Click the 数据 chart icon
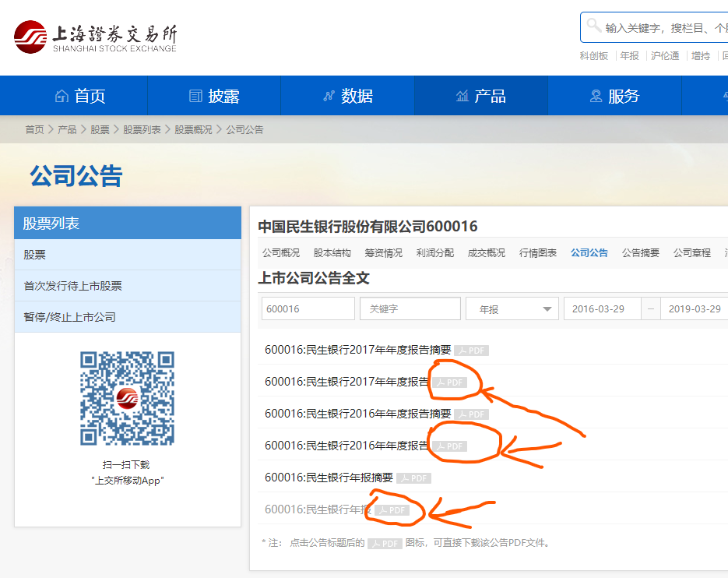Image resolution: width=728 pixels, height=578 pixels. [329, 96]
